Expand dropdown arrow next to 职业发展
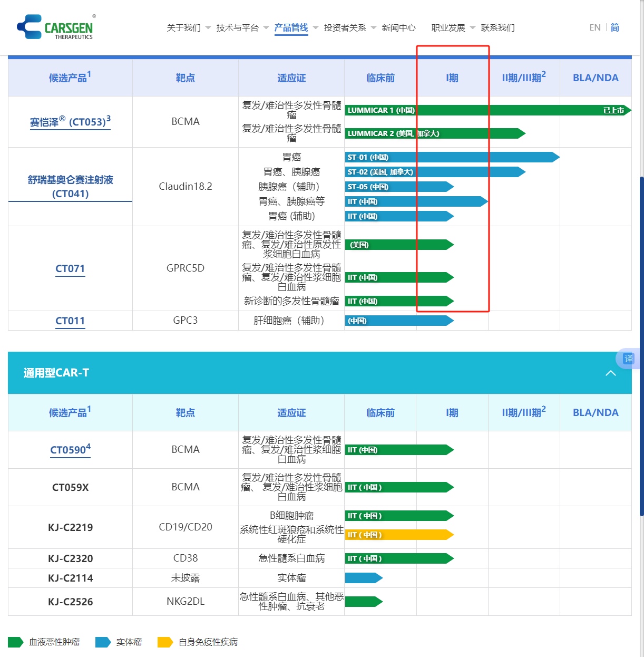 coord(472,27)
